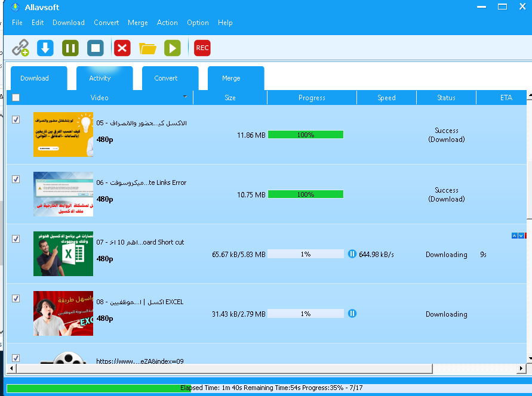Switch to the Merge tab
The image size is (532, 396).
pos(231,78)
